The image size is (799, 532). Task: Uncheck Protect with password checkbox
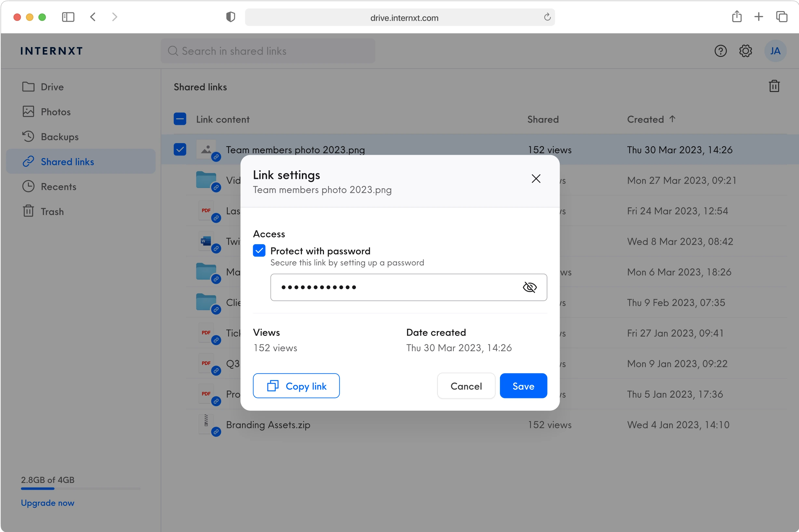(x=259, y=251)
